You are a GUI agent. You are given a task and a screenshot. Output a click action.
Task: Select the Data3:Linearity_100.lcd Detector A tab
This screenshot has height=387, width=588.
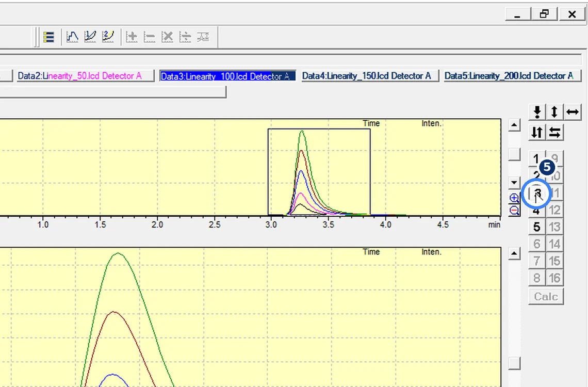(x=227, y=76)
